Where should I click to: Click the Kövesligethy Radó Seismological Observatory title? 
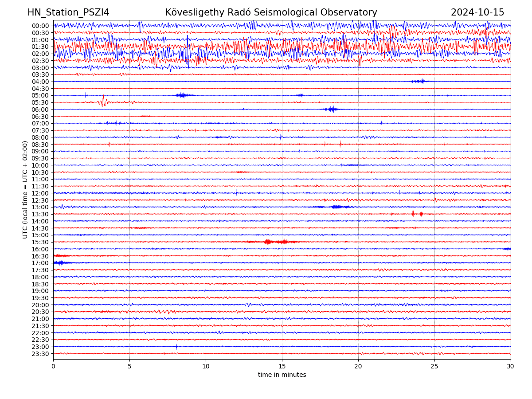(x=271, y=13)
